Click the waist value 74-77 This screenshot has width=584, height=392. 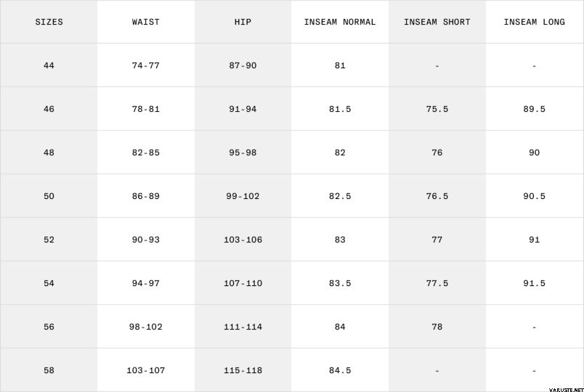click(x=146, y=65)
